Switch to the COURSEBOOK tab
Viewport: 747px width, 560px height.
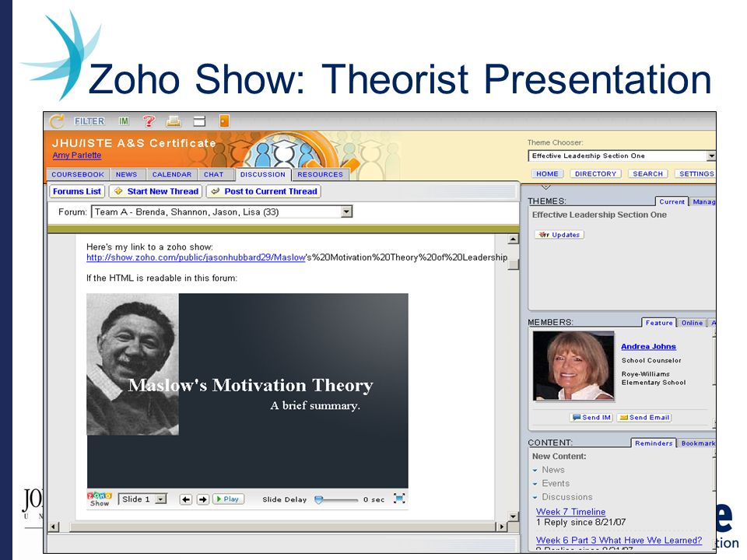(78, 174)
